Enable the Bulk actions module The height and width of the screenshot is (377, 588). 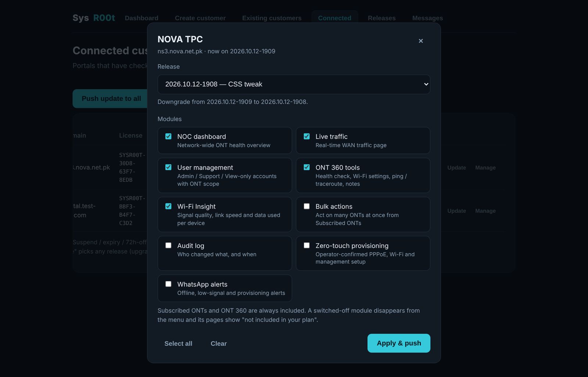[306, 206]
